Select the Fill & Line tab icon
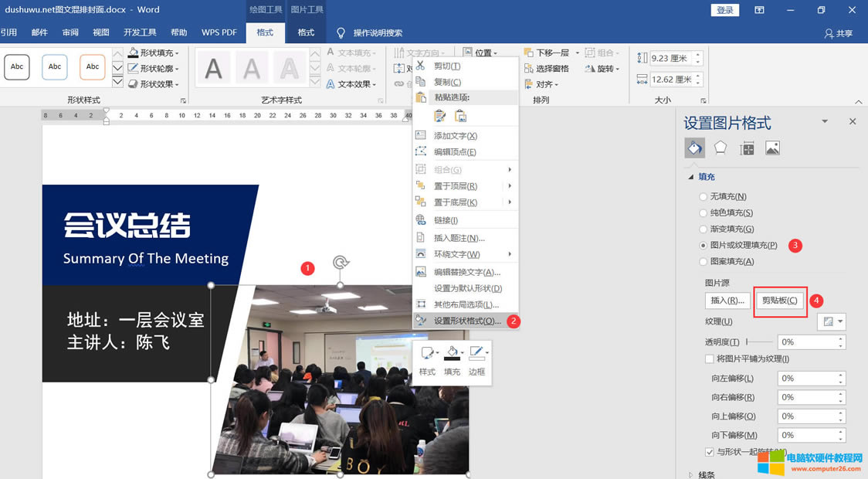Image resolution: width=868 pixels, height=479 pixels. (695, 148)
